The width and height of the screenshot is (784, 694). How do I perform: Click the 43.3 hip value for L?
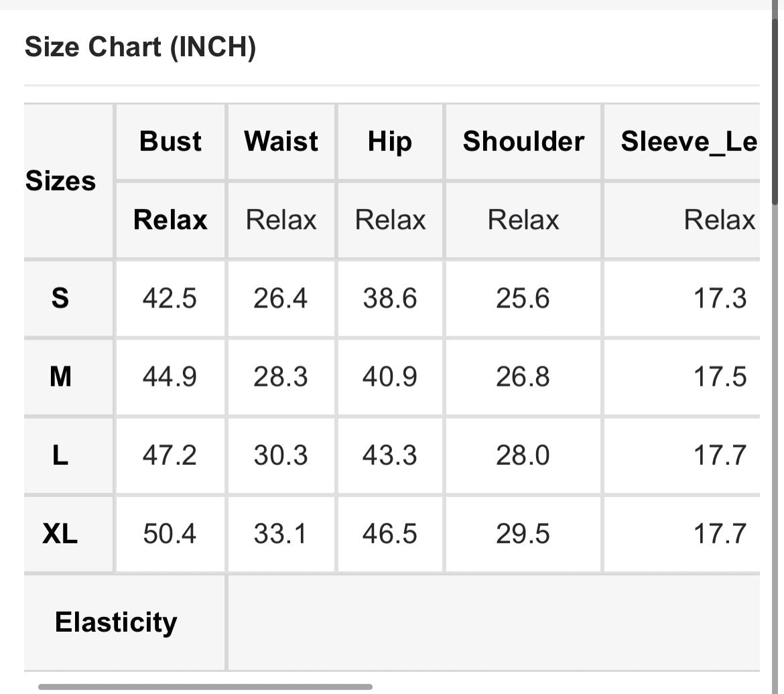point(389,456)
